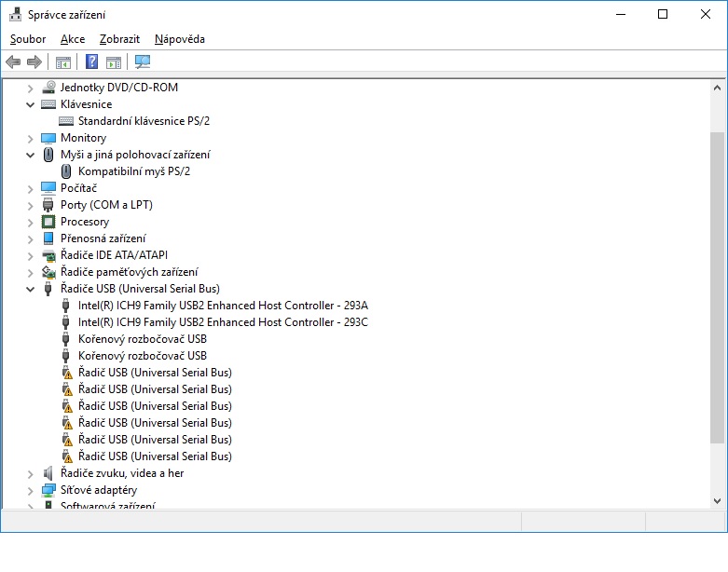Expand Řadiče paměťových zařízení node
Image resolution: width=728 pixels, height=572 pixels.
[x=30, y=272]
